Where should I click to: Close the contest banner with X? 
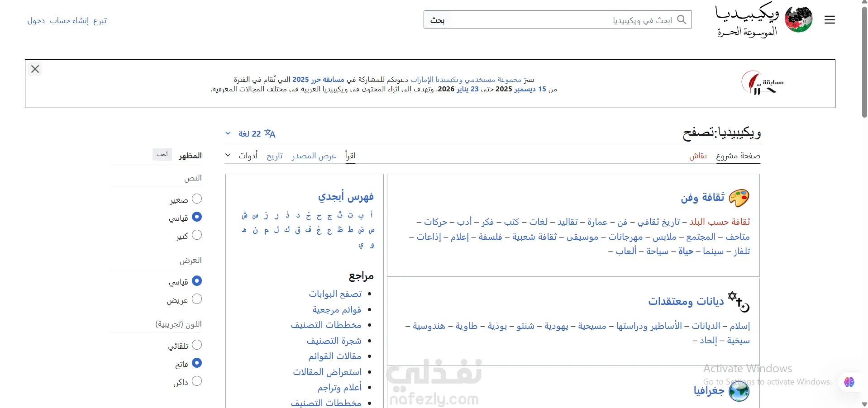pos(35,69)
